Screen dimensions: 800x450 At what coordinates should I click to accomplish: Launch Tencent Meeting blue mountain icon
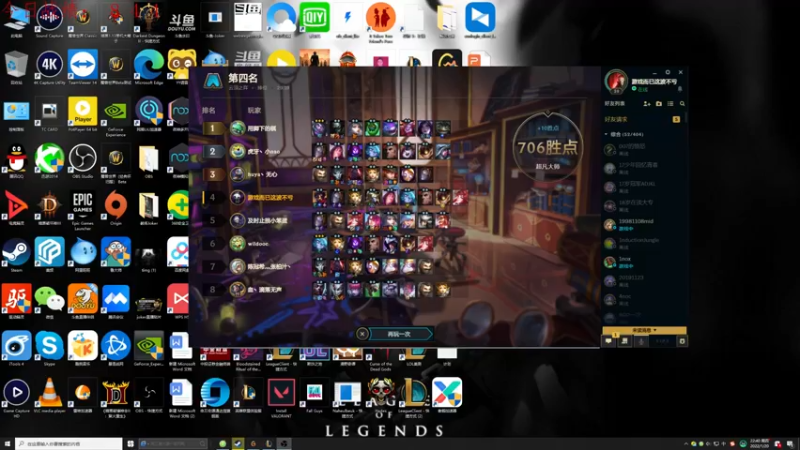coord(116,301)
